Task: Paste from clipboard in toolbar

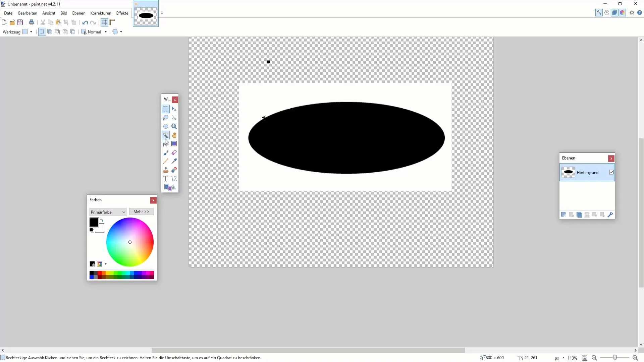Action: pyautogui.click(x=58, y=22)
